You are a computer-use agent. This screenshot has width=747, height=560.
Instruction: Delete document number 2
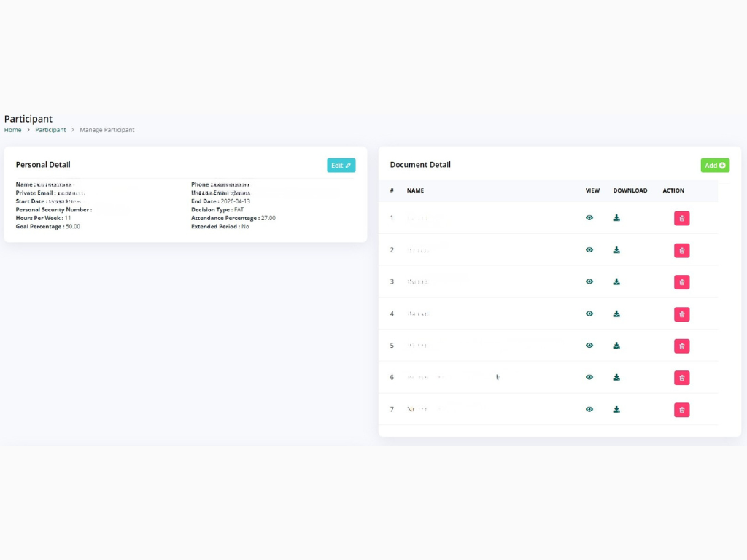(x=681, y=250)
